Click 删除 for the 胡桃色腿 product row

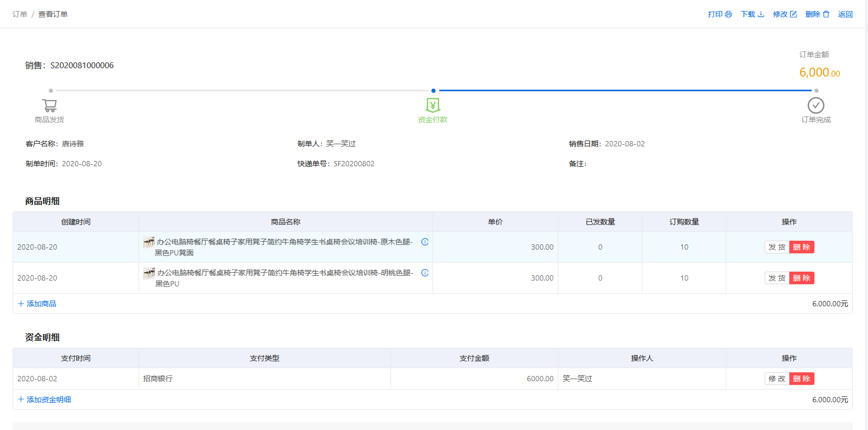click(x=801, y=278)
